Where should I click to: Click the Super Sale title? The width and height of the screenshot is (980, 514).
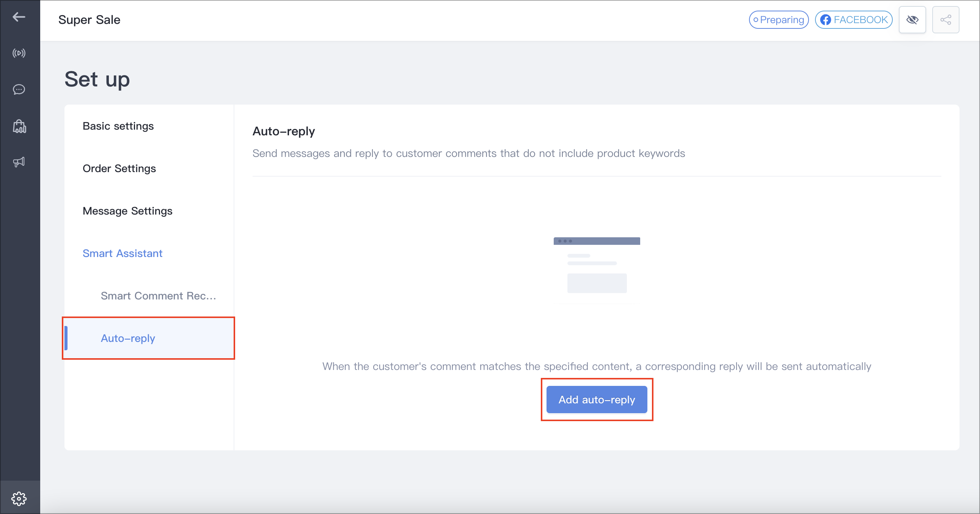[x=89, y=20]
